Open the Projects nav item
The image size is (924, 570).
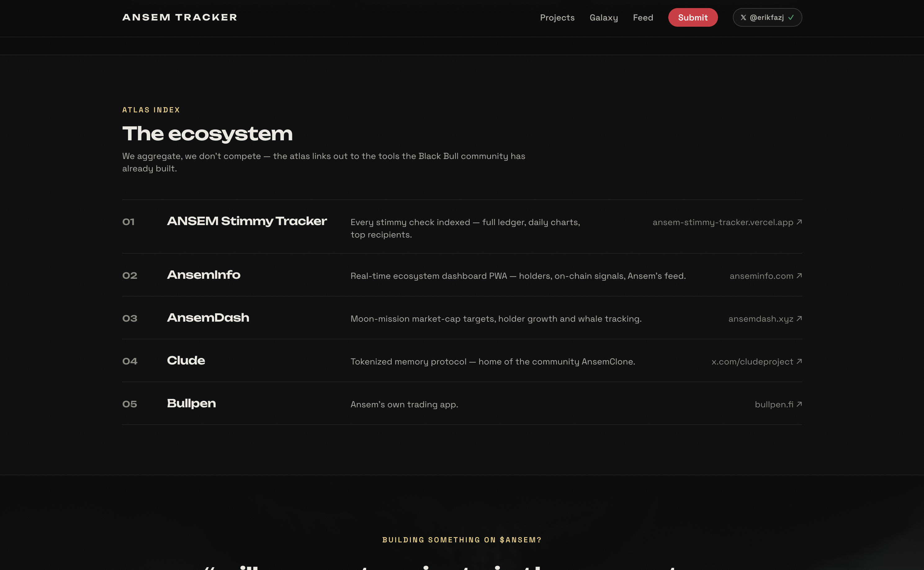(557, 18)
